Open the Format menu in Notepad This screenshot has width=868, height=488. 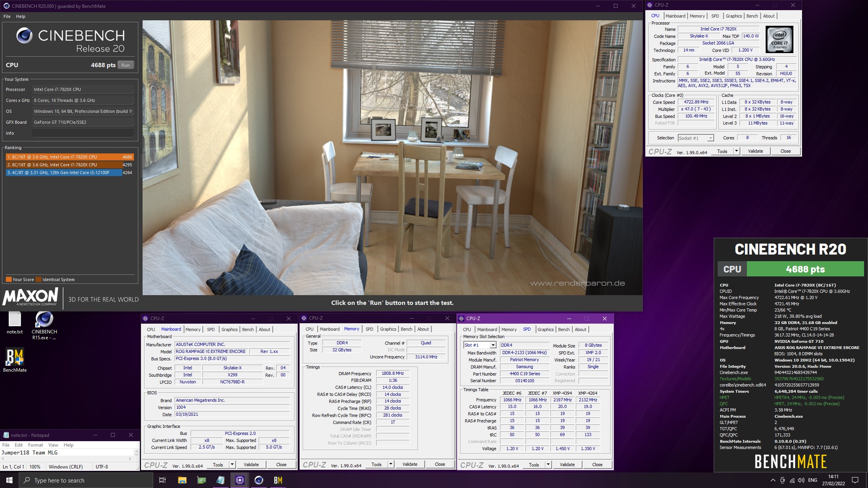point(36,445)
